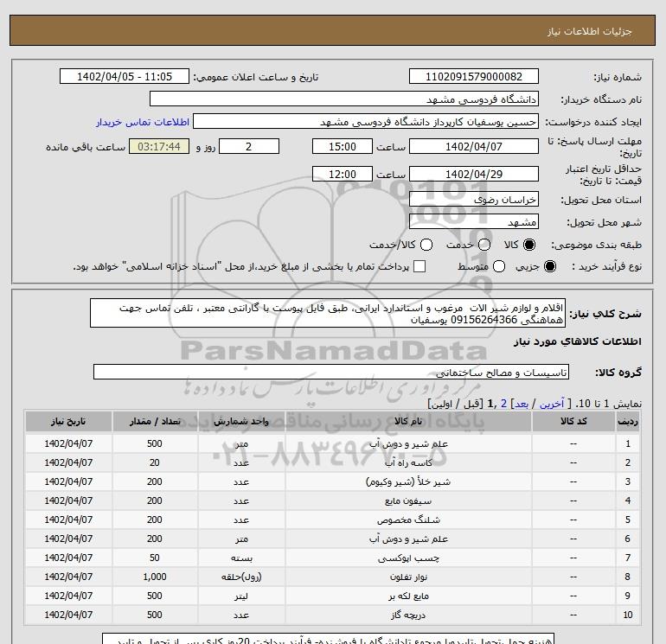This screenshot has width=666, height=644.
Task: Click quantity 20 in کاسه راه آب row
Action: click(x=155, y=462)
